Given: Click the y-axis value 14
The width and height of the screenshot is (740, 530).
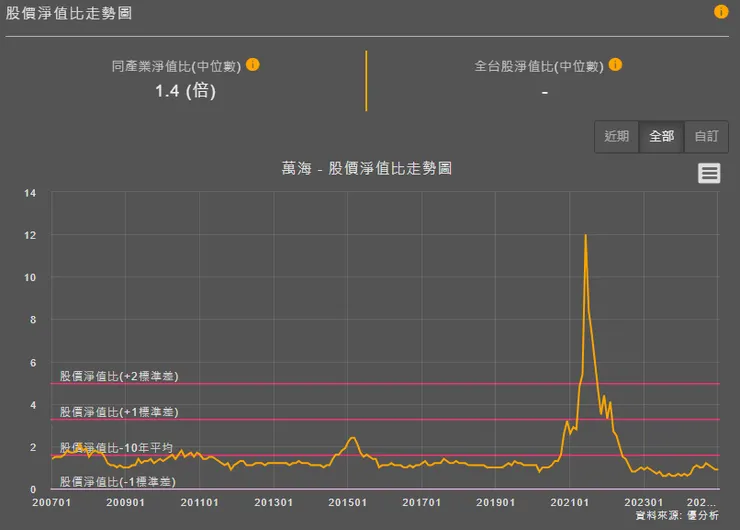Looking at the screenshot, I should 30,193.
